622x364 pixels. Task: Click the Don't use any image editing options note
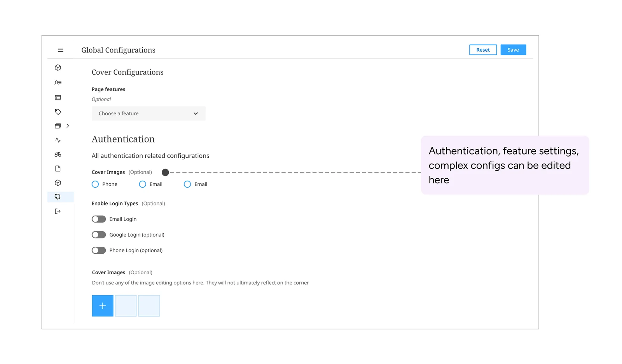point(200,283)
